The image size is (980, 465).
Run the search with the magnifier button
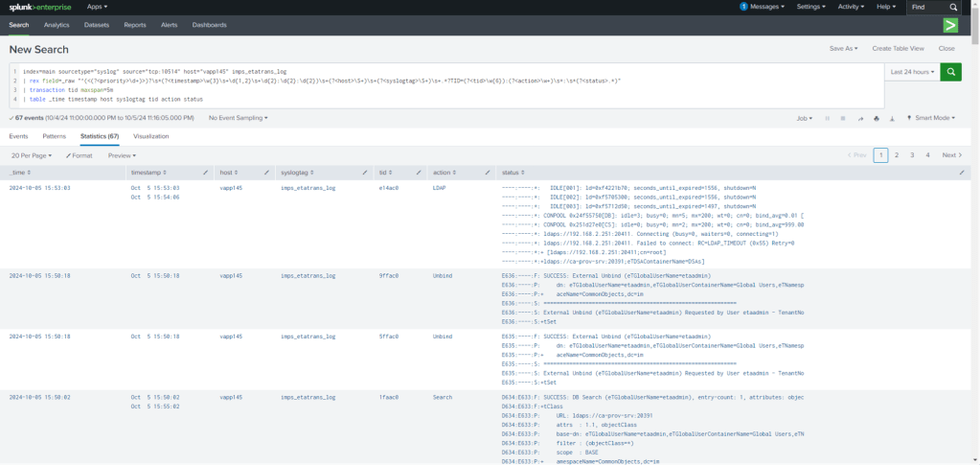pos(950,72)
